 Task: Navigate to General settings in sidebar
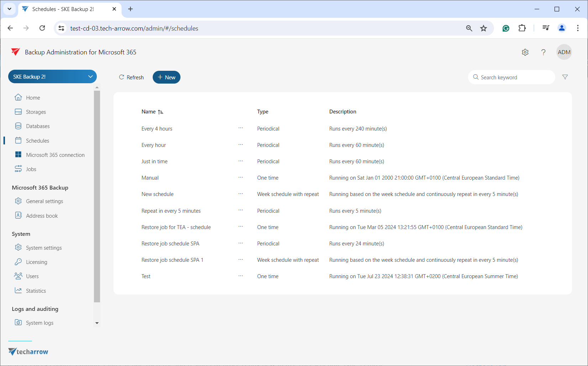pyautogui.click(x=44, y=201)
